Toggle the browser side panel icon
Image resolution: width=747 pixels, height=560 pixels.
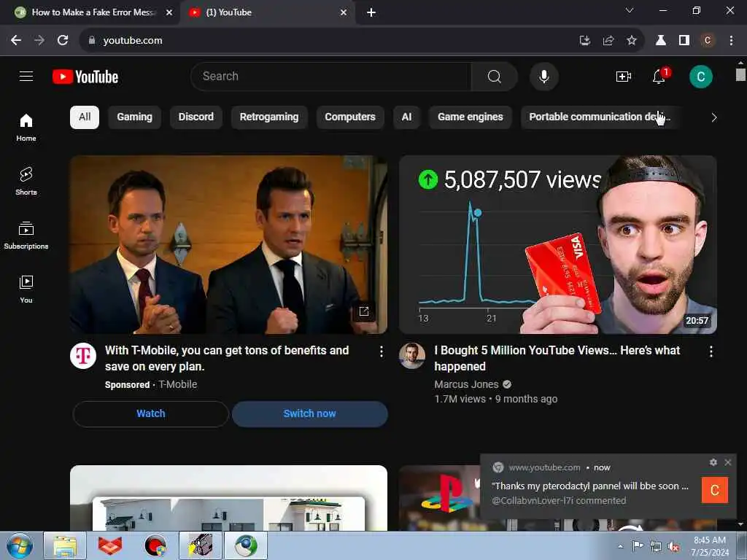click(x=684, y=41)
